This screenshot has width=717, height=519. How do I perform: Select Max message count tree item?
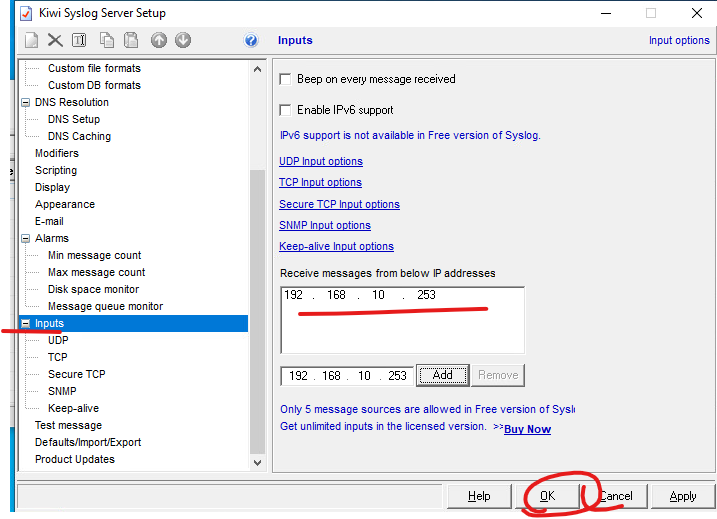[96, 273]
